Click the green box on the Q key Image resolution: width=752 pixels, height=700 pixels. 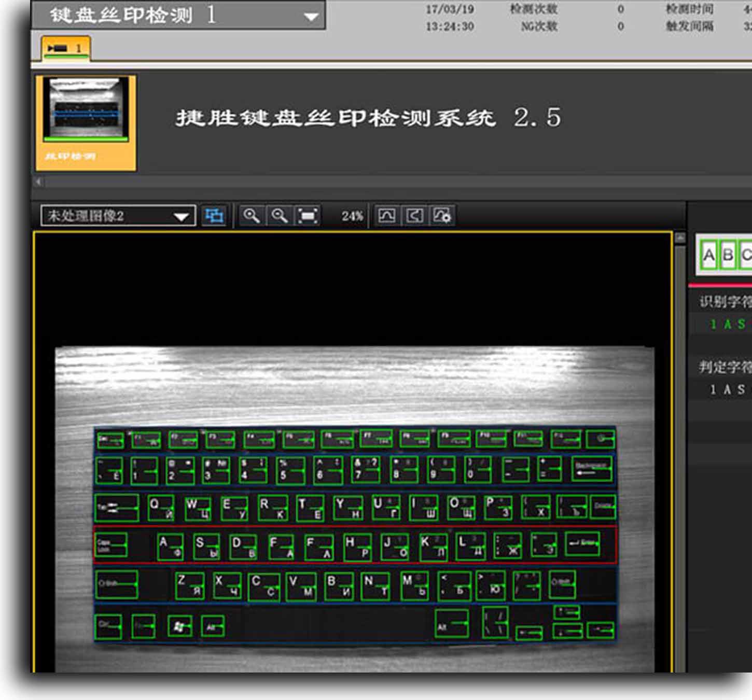point(161,508)
